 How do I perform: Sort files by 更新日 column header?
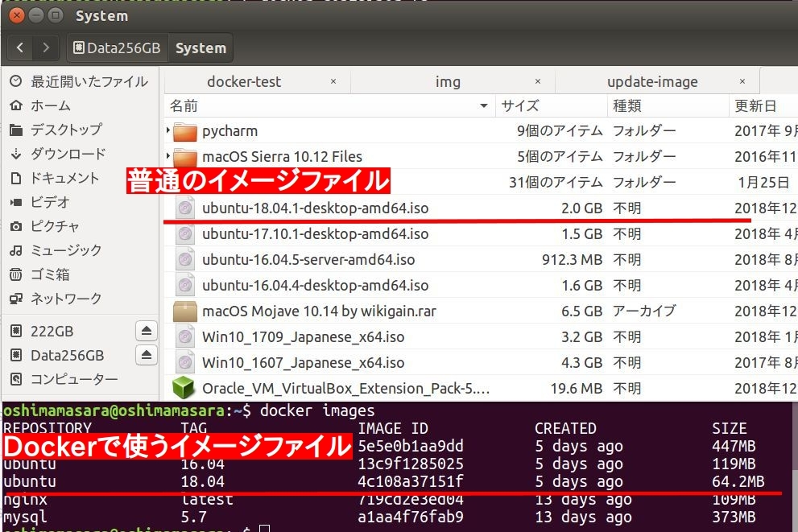(x=763, y=105)
